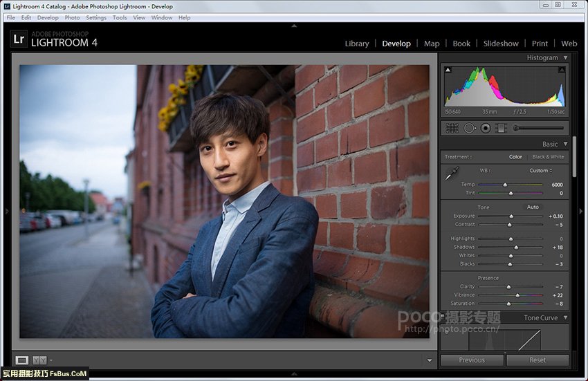Click the bottom filmstrip panel reveal arrow

[294, 374]
